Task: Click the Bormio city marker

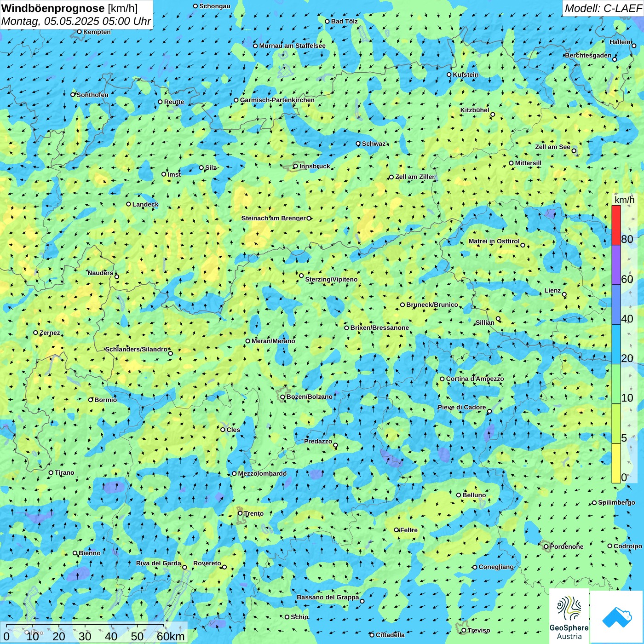Action: pyautogui.click(x=91, y=400)
